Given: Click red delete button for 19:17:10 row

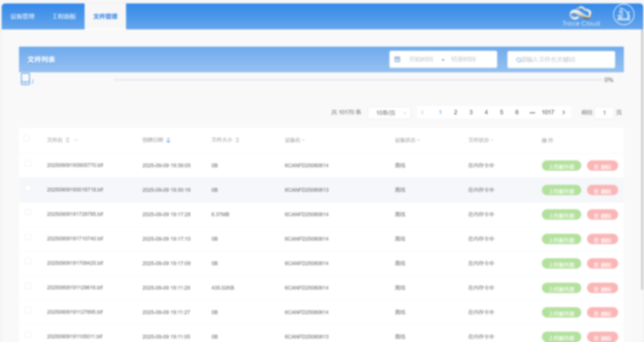Looking at the screenshot, I should click(602, 239).
